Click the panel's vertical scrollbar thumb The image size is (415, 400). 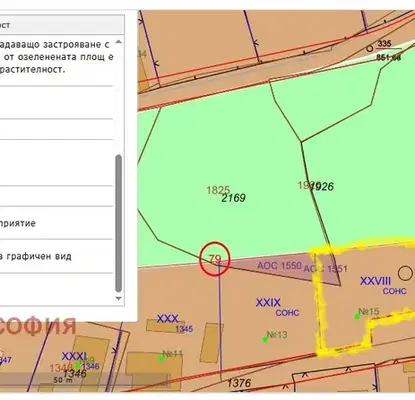coord(118,223)
